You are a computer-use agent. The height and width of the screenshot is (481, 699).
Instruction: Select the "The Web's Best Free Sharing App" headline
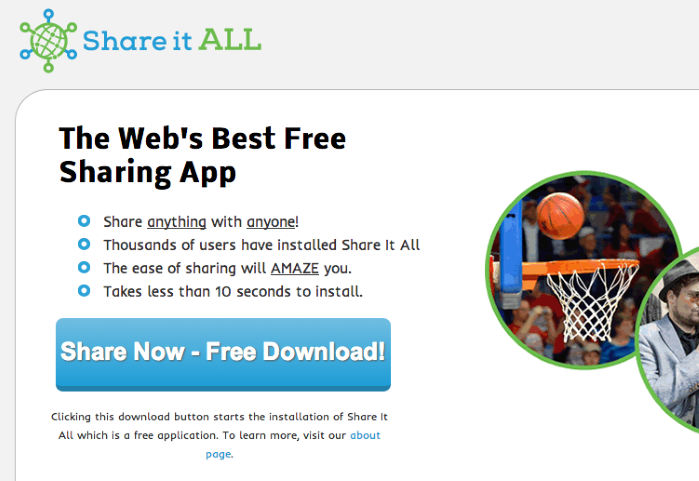pyautogui.click(x=202, y=155)
